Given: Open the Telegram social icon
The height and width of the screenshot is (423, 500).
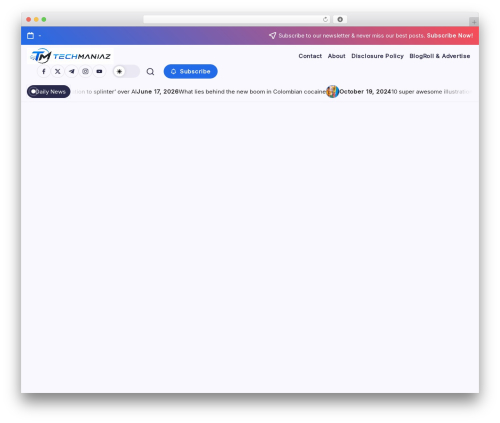Looking at the screenshot, I should [72, 71].
